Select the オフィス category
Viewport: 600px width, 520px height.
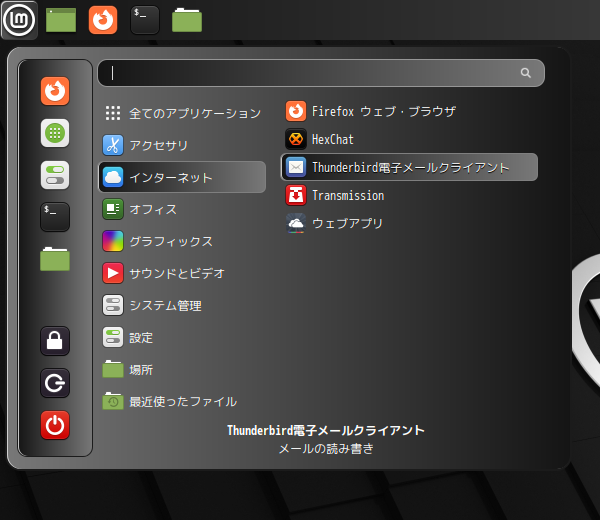coord(182,209)
